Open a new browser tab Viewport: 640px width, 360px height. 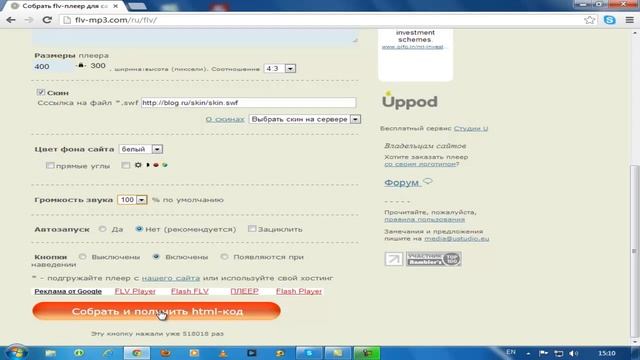point(137,6)
